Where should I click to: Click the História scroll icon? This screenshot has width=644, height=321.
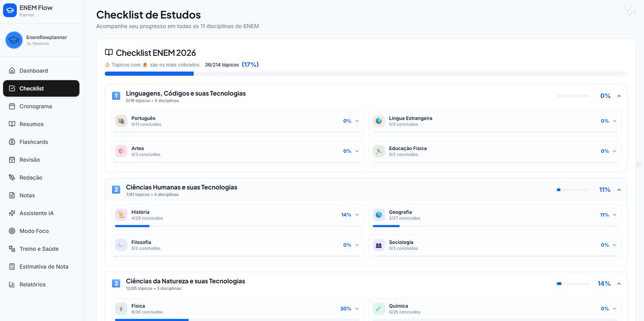[121, 215]
